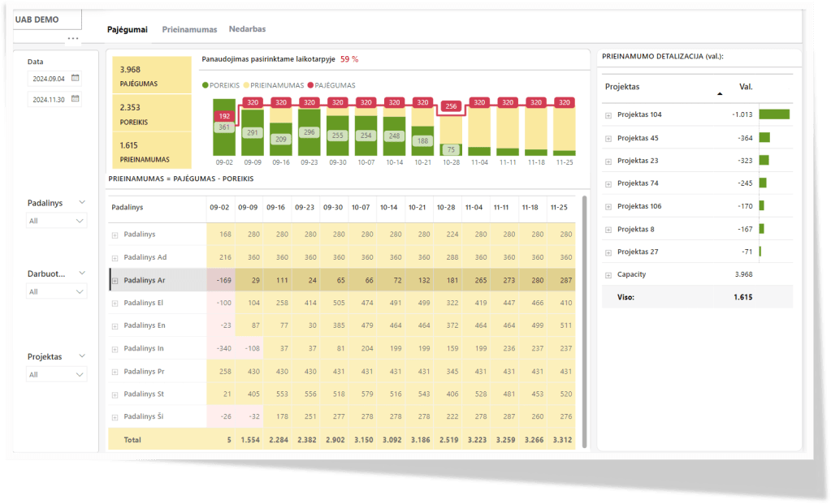Select the Pajėgumai tab
Image resolution: width=831 pixels, height=504 pixels.
pyautogui.click(x=128, y=29)
